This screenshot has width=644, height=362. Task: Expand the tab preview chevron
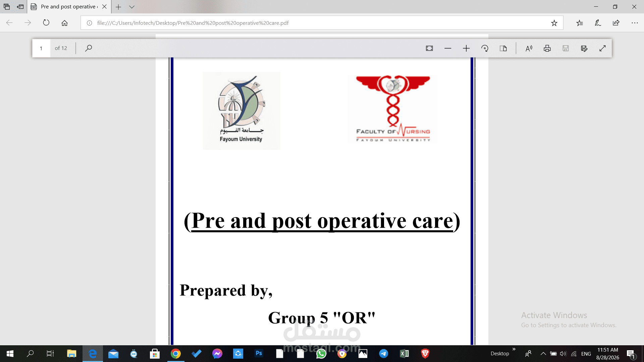132,7
